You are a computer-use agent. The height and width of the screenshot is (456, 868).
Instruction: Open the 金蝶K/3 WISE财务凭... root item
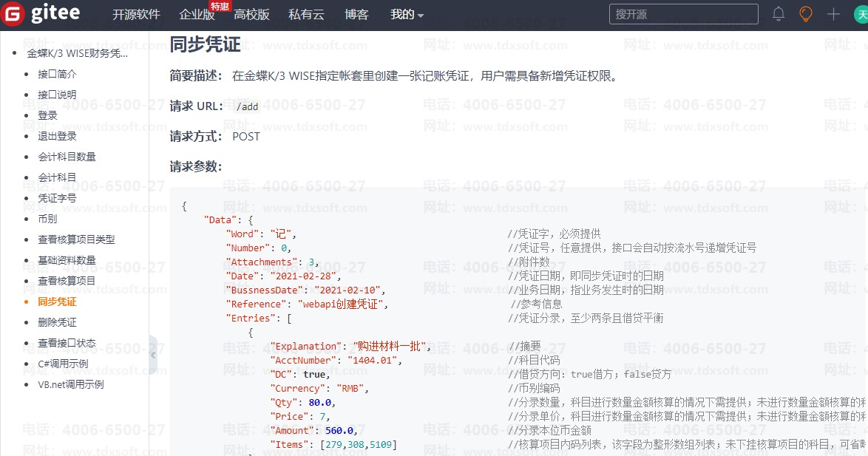[77, 53]
